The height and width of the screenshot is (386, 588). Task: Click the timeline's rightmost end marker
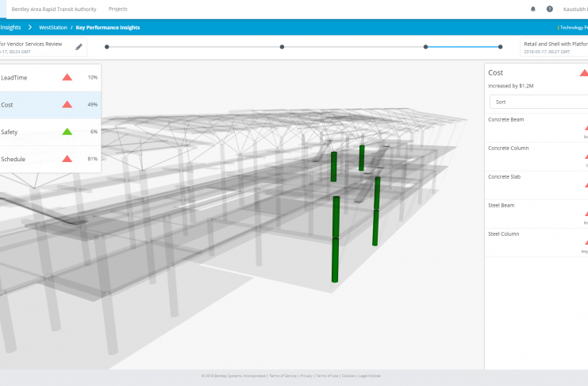pos(500,47)
